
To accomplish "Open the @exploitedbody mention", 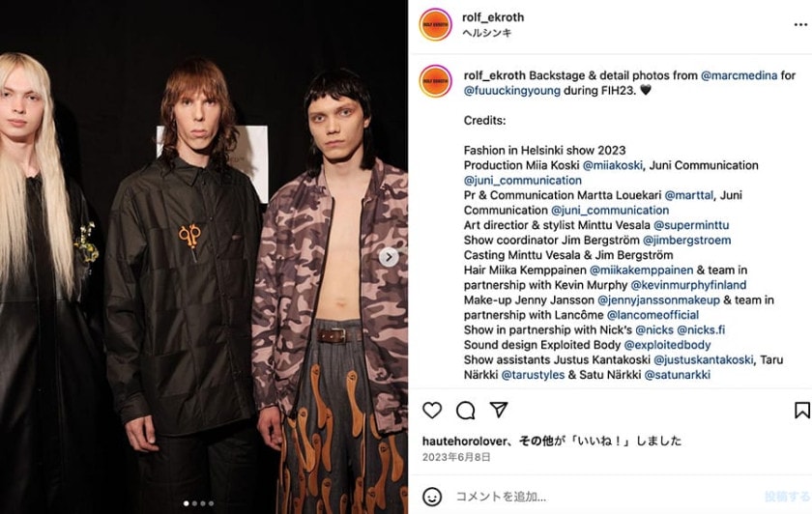I will point(667,345).
